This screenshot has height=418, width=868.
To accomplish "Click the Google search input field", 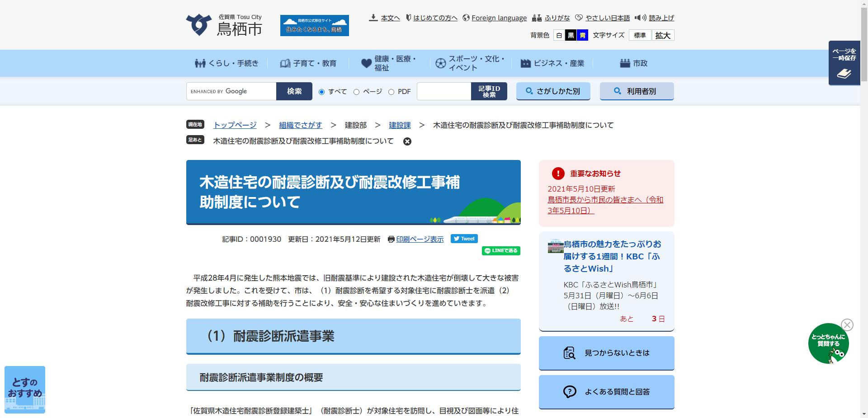I will [x=231, y=91].
